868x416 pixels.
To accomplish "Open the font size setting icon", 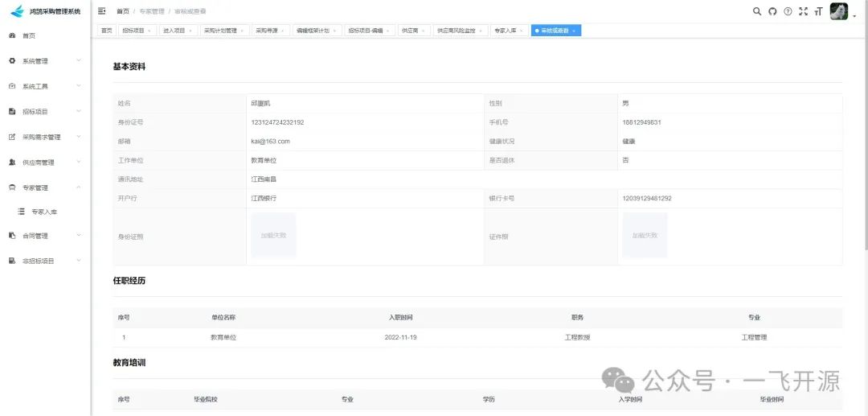I will (x=818, y=11).
